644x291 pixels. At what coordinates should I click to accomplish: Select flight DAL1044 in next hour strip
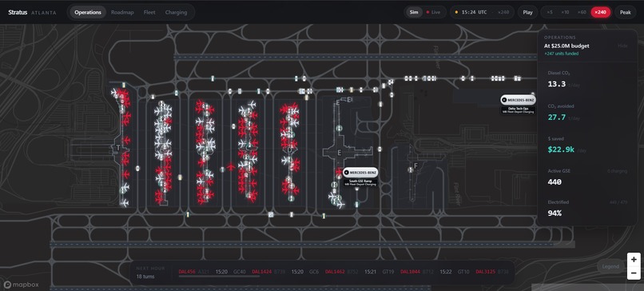411,272
